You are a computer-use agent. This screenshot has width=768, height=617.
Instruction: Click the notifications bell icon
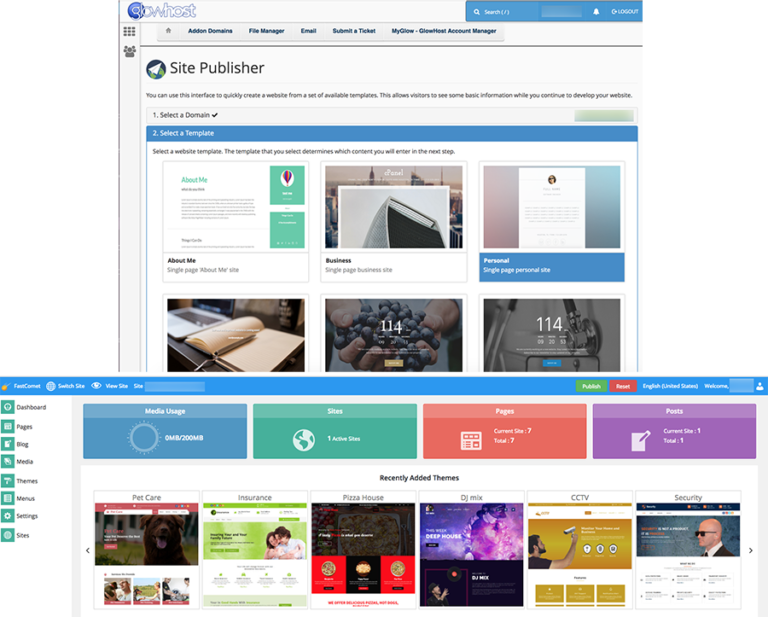[x=596, y=12]
